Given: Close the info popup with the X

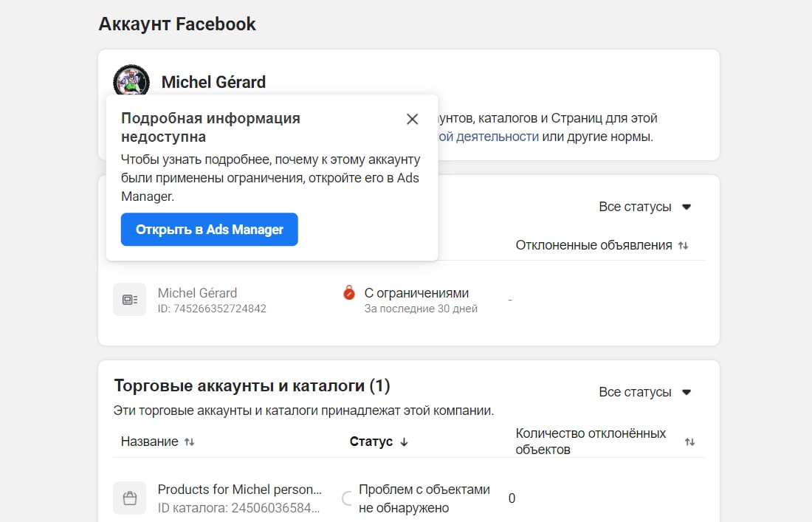Looking at the screenshot, I should click(412, 119).
